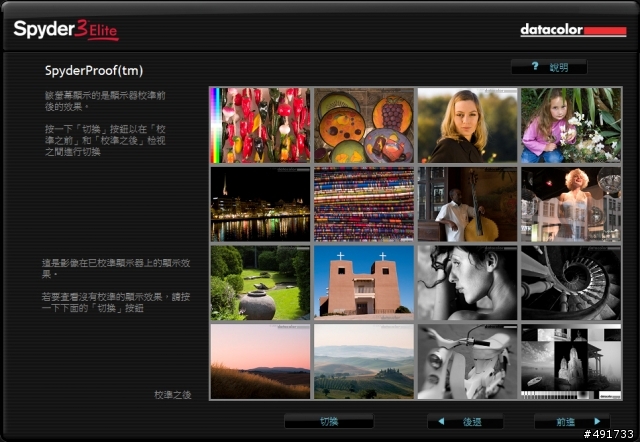Go back with the 後退 button
The height and width of the screenshot is (442, 640).
(465, 421)
